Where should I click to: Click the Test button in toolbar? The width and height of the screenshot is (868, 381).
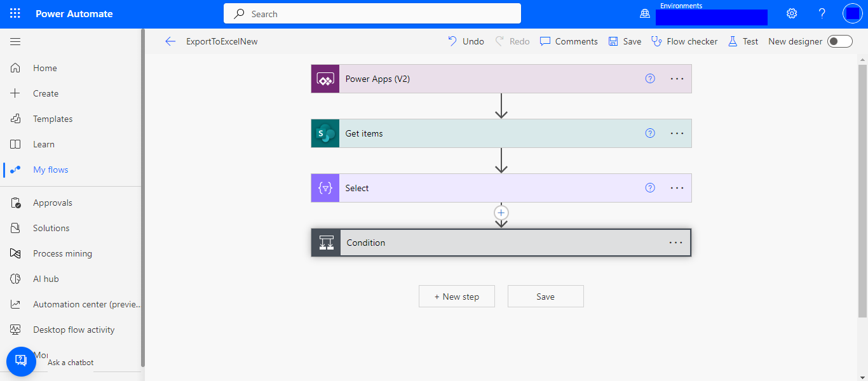743,41
